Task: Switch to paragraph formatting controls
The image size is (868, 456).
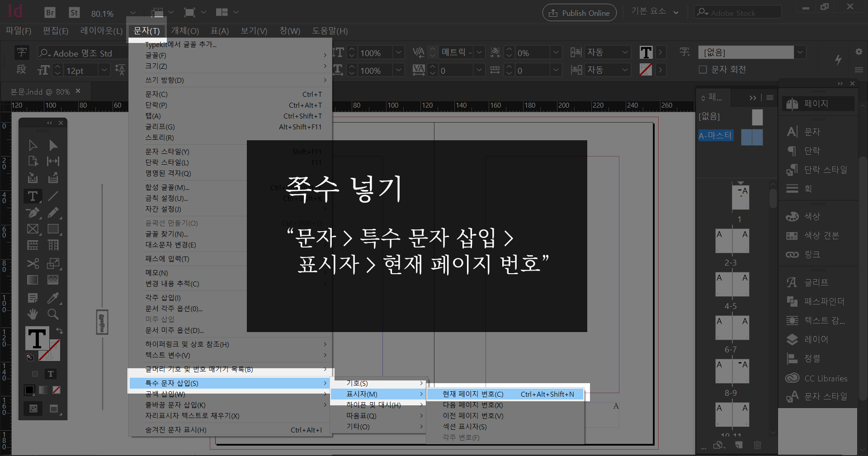Action: tap(21, 70)
